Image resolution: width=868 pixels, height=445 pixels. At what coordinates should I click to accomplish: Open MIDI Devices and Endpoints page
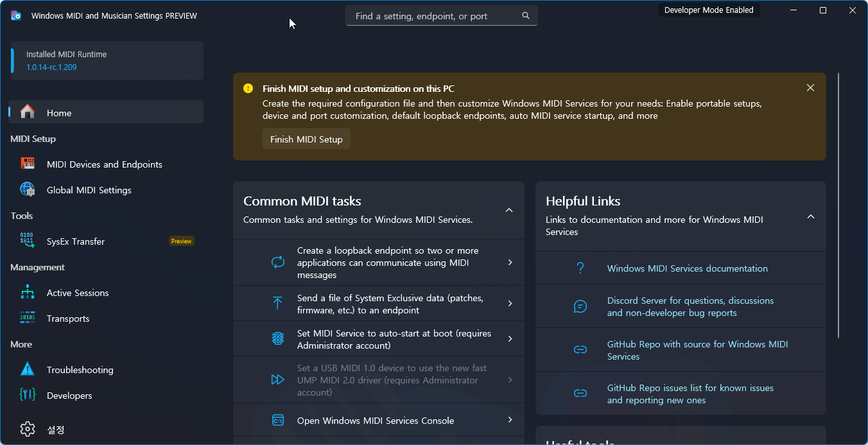click(106, 164)
